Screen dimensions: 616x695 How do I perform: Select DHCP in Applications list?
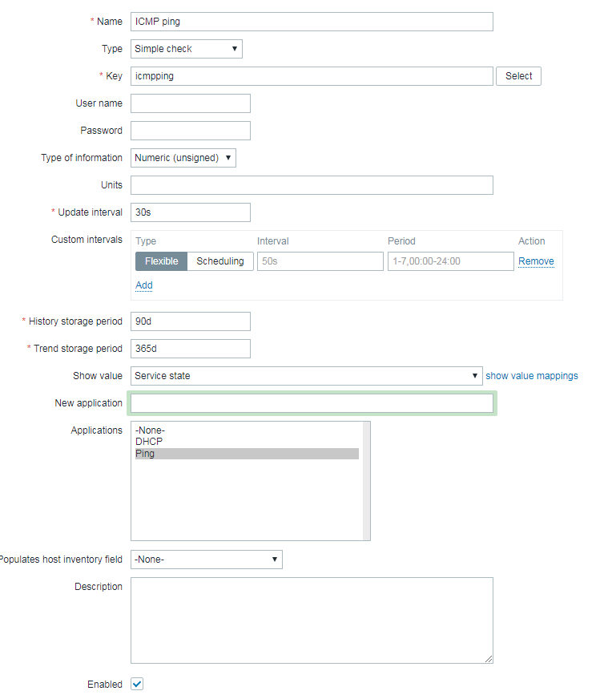149,442
